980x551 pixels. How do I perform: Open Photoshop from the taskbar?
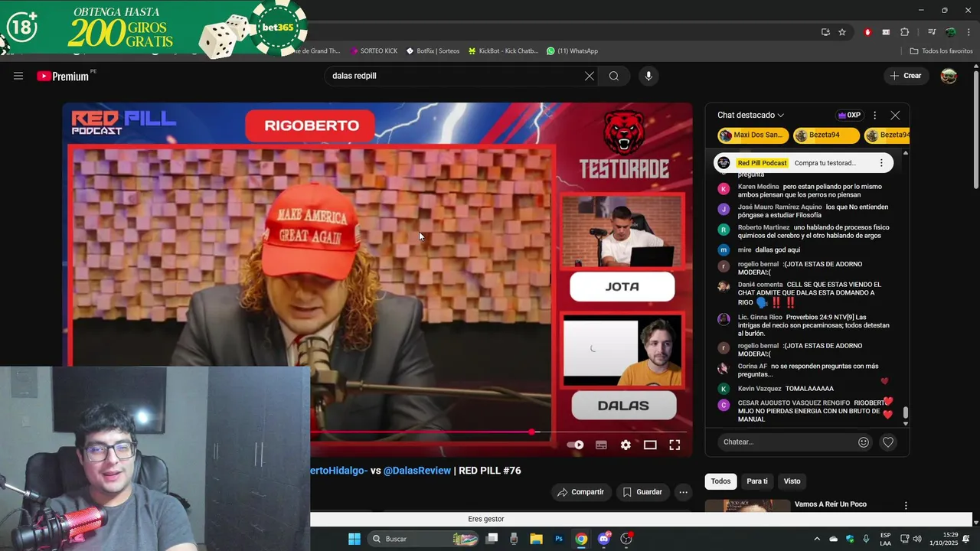[559, 539]
